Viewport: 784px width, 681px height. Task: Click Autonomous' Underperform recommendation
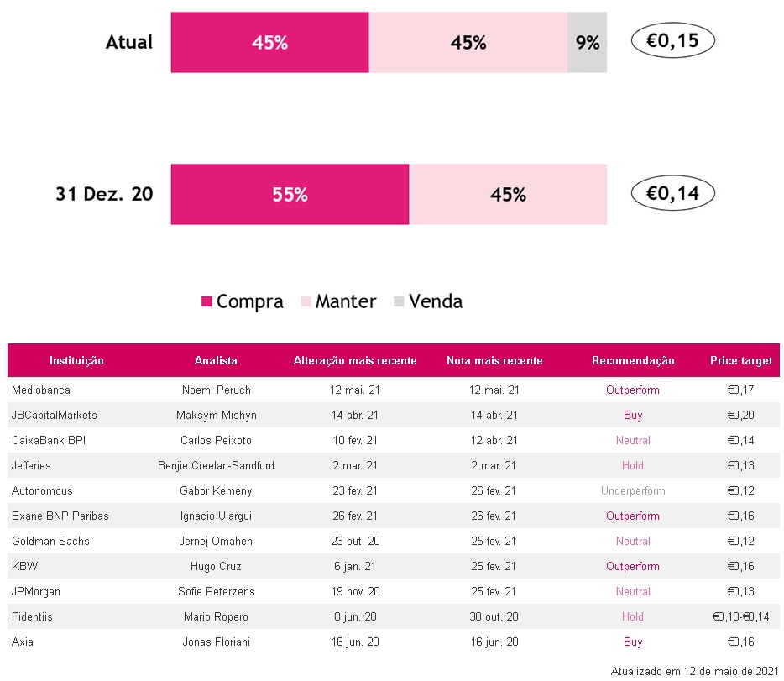point(633,490)
